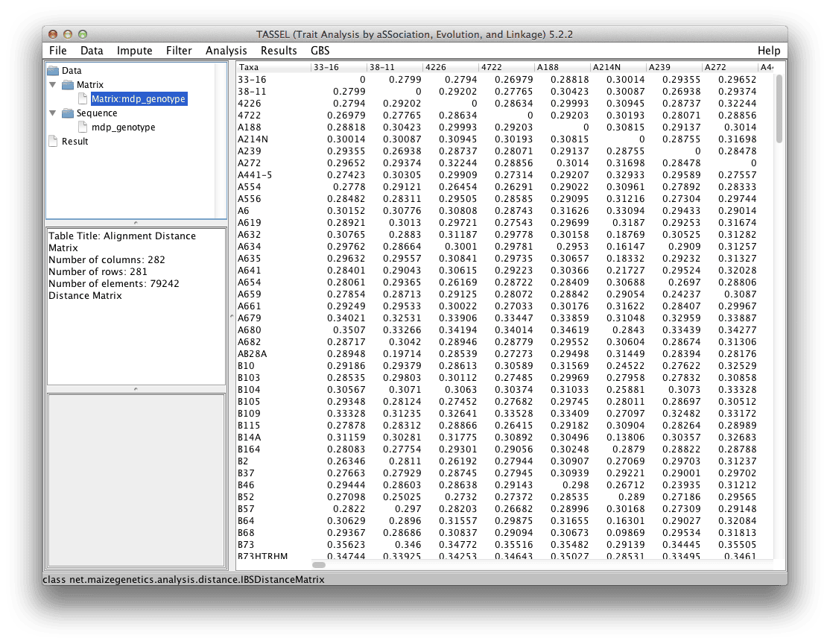The image size is (830, 644).
Task: Select the B2 row label
Action: click(242, 461)
